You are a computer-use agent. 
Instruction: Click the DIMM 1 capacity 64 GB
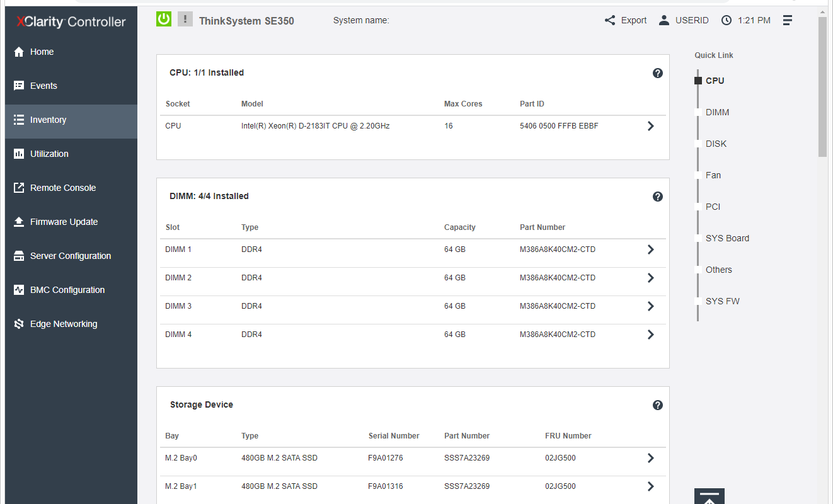click(x=455, y=249)
